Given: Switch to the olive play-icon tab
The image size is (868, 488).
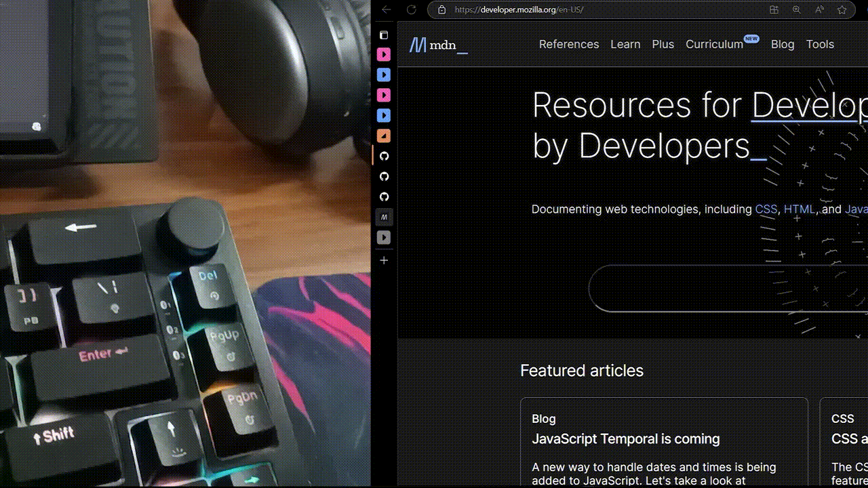Looking at the screenshot, I should point(384,237).
